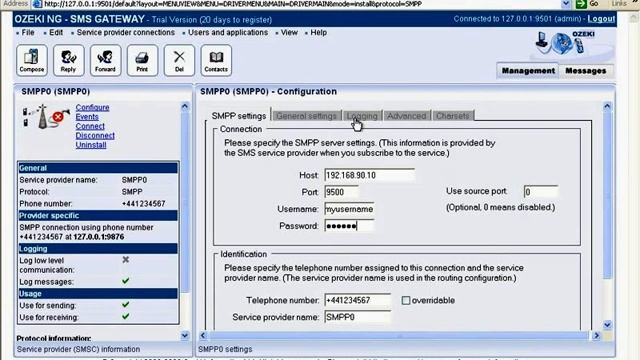Open the address bar dropdown arrow
This screenshot has height=360, width=640.
(566, 4)
